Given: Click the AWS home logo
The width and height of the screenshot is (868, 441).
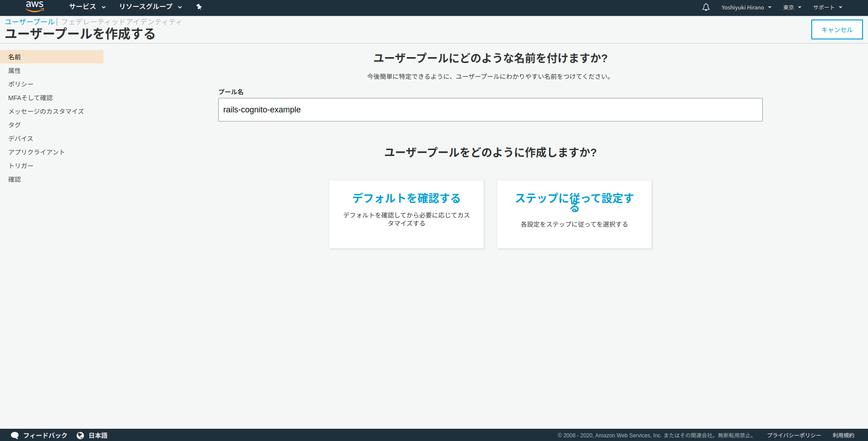Looking at the screenshot, I should 35,7.
